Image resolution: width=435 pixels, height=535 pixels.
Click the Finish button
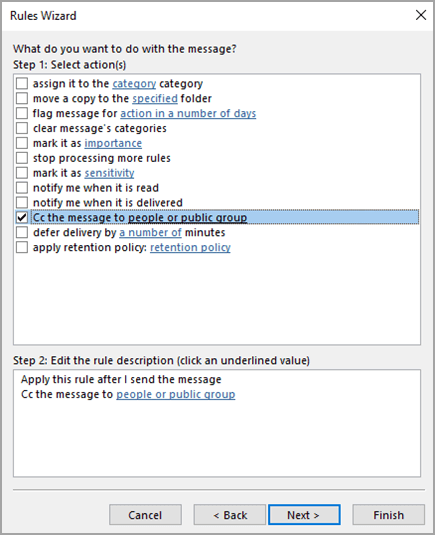point(388,515)
